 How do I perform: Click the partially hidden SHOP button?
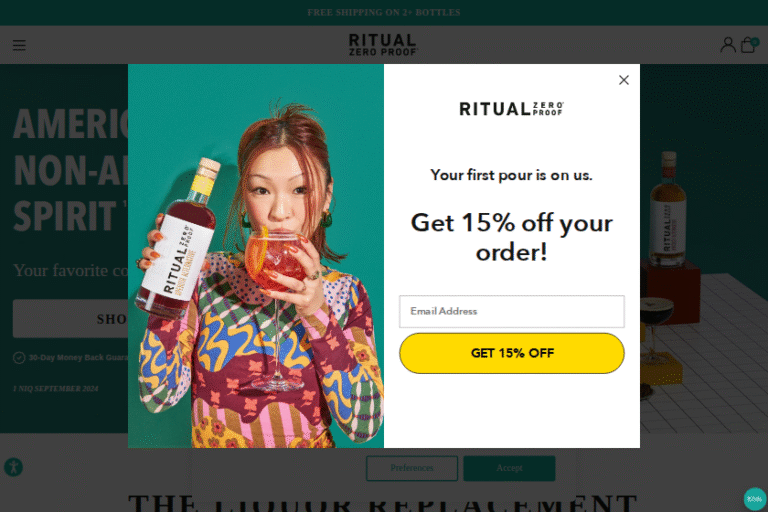(71, 318)
